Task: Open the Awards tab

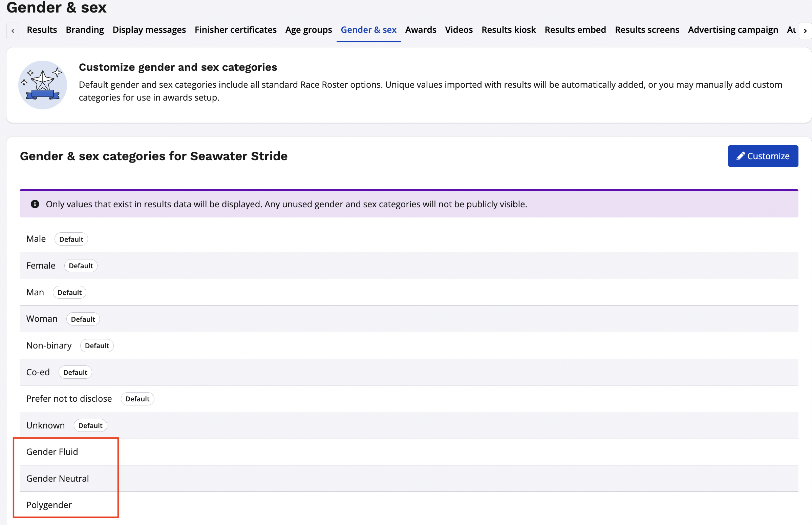Action: [421, 30]
